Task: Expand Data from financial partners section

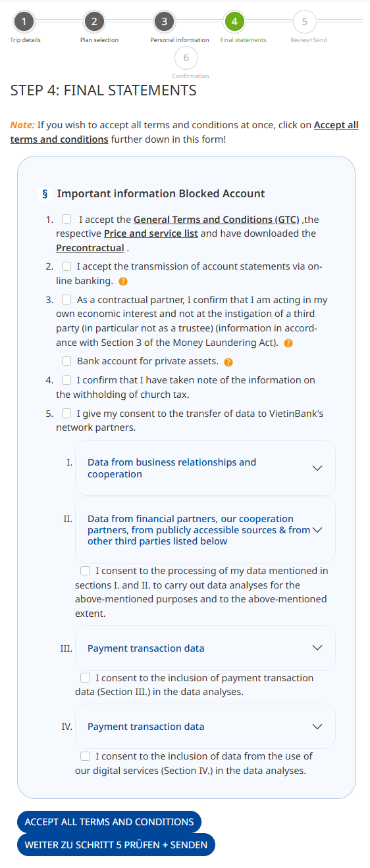Action: 205,530
